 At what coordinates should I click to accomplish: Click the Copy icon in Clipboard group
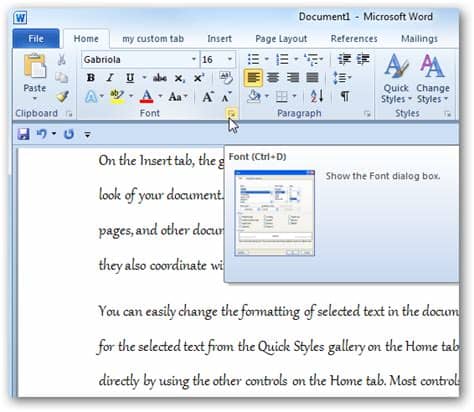click(62, 78)
